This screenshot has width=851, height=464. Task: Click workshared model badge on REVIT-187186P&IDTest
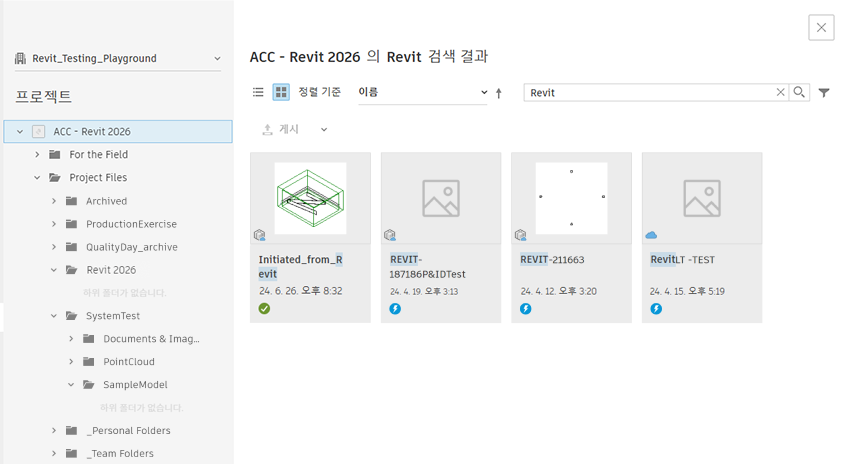tap(390, 235)
